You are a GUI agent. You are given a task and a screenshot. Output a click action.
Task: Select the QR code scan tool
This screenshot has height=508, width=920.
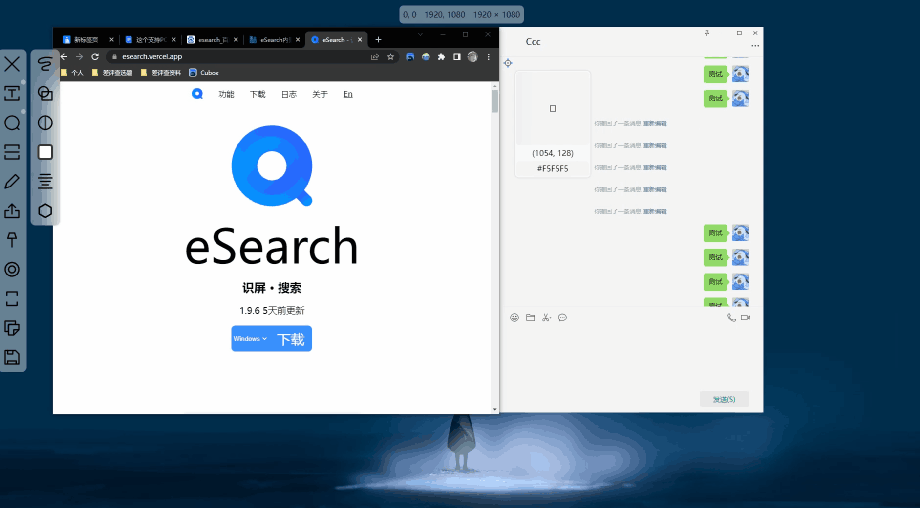point(12,152)
